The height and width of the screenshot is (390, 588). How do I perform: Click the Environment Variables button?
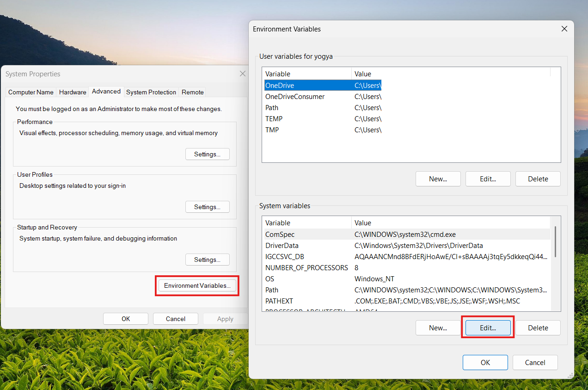point(197,285)
